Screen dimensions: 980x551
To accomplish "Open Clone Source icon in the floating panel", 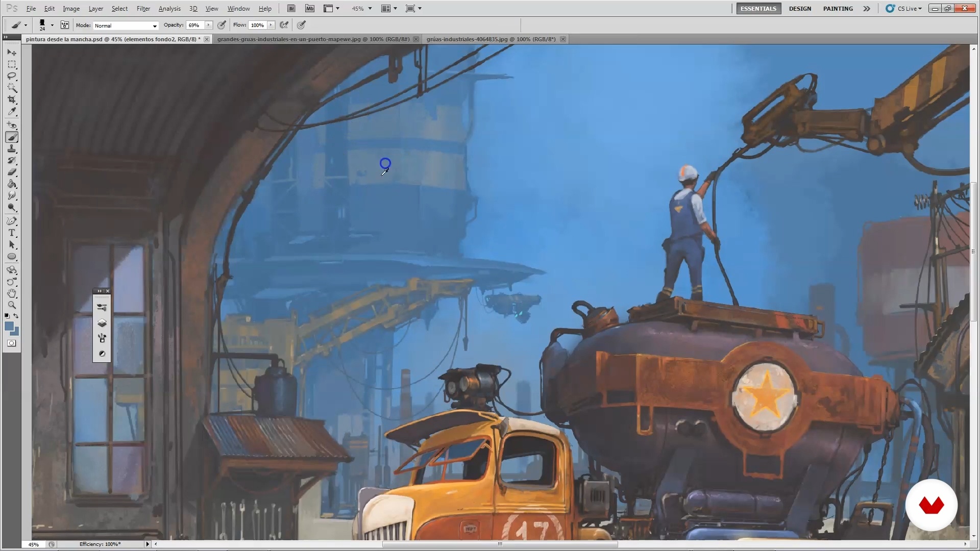I will (102, 338).
